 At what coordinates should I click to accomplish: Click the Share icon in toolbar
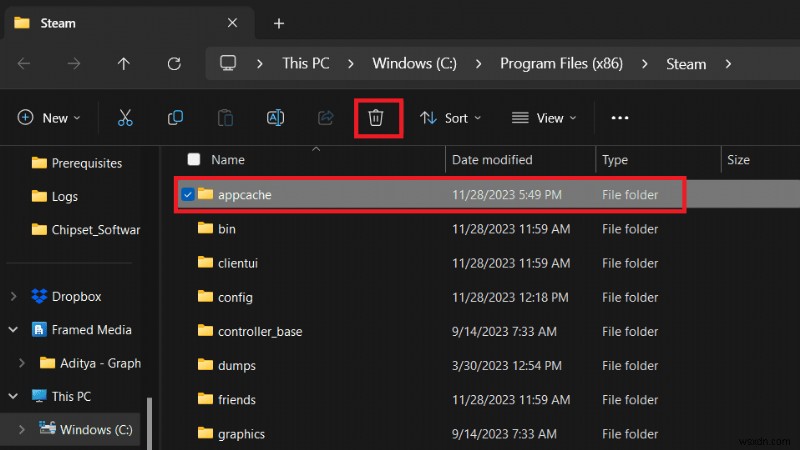pos(326,118)
